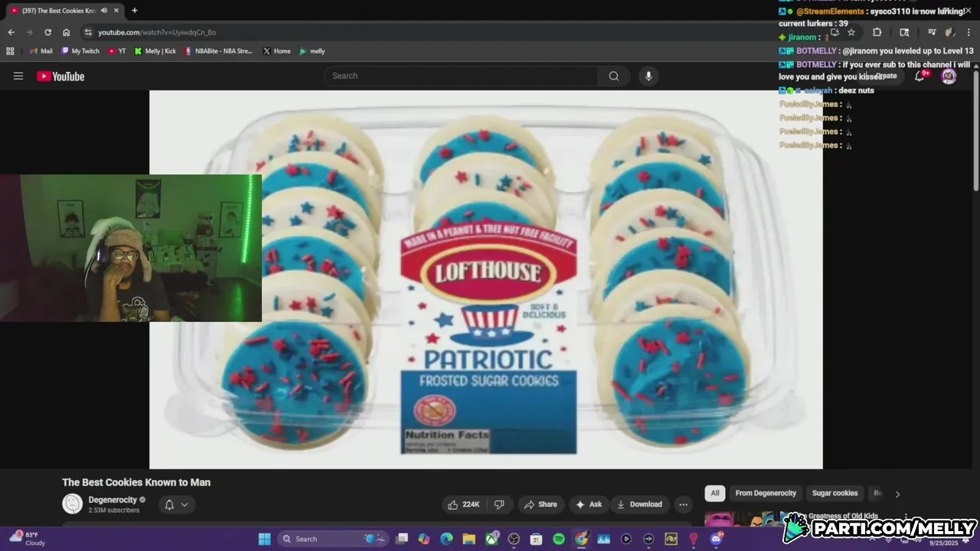Go back in the browser

(11, 32)
